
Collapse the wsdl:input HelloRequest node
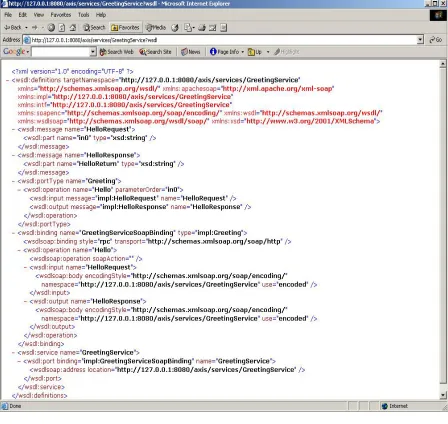coord(25,267)
